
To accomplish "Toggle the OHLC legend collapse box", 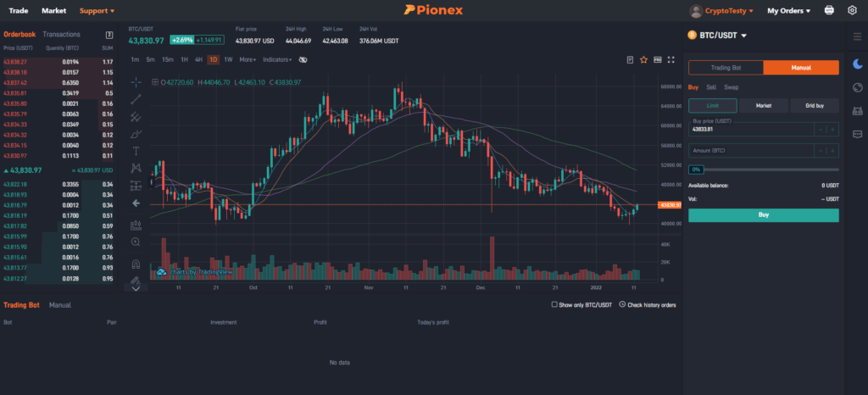I will coord(155,82).
